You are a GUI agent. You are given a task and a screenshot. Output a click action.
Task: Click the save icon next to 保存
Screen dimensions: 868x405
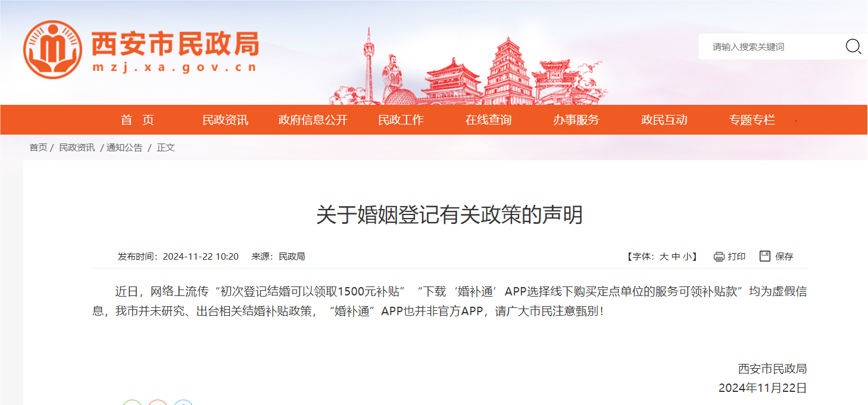[x=765, y=256]
